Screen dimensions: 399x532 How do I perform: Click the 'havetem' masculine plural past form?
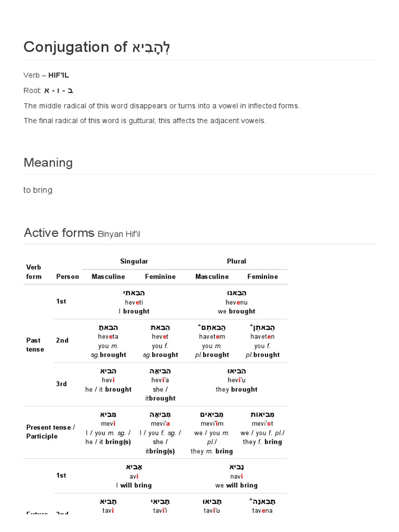pos(211,337)
